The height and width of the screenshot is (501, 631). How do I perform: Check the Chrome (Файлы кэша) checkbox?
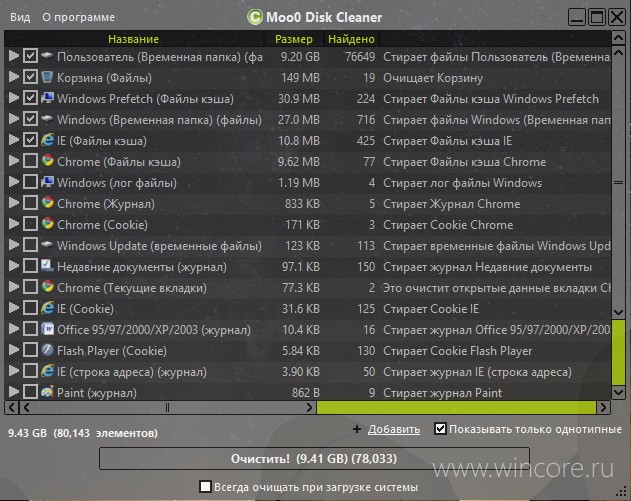tap(30, 161)
